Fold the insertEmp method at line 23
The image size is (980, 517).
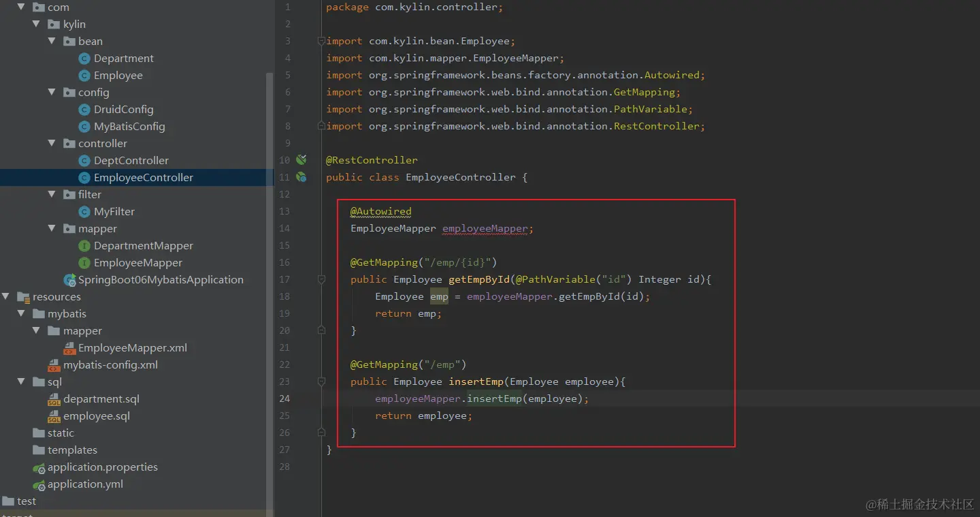(321, 381)
